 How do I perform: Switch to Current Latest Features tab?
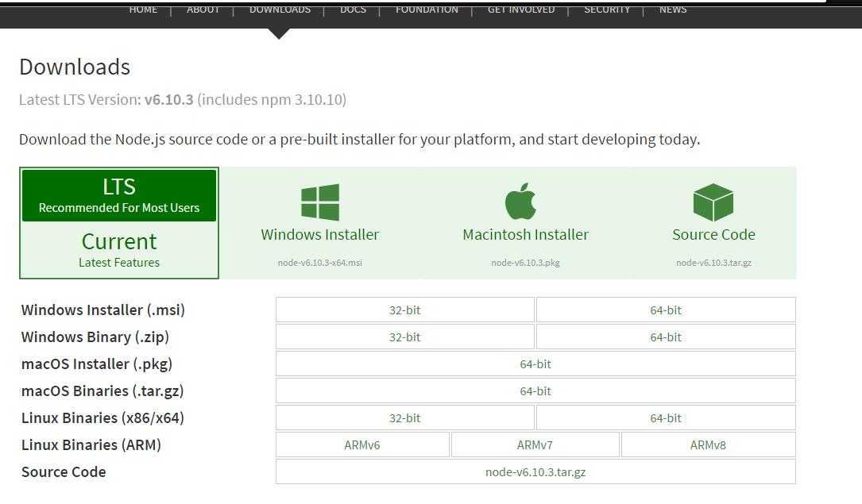coord(119,250)
